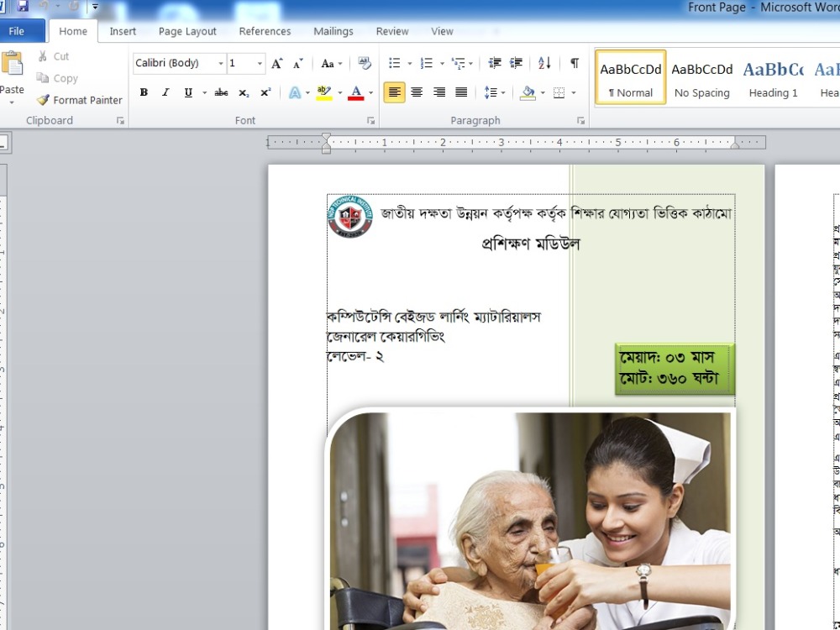
Task: Open the Paragraph dialog launcher
Action: tap(580, 121)
